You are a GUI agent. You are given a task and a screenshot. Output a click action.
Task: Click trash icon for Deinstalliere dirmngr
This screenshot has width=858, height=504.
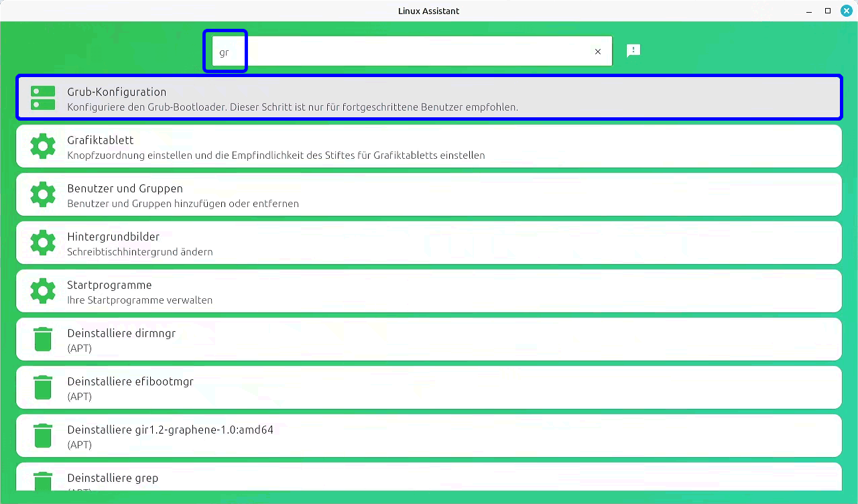43,339
